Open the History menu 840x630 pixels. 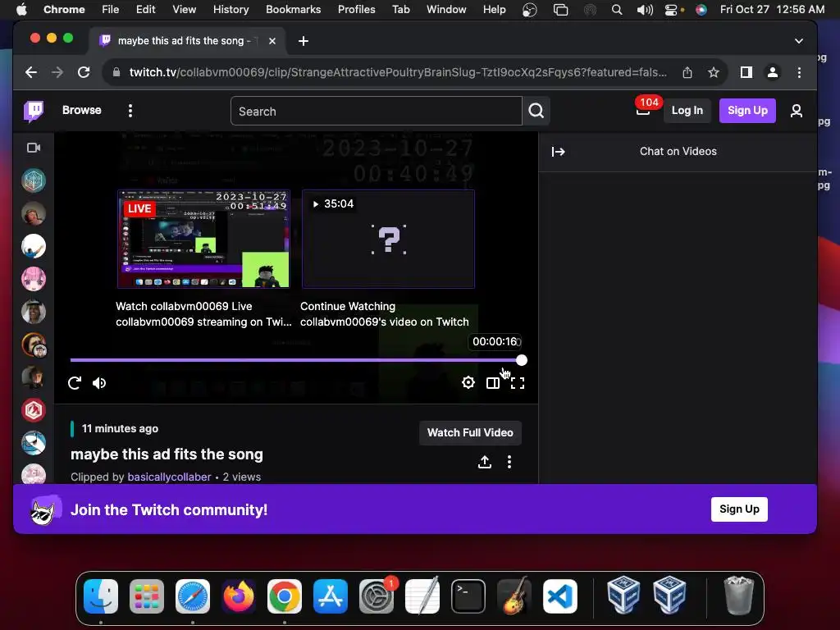[231, 9]
